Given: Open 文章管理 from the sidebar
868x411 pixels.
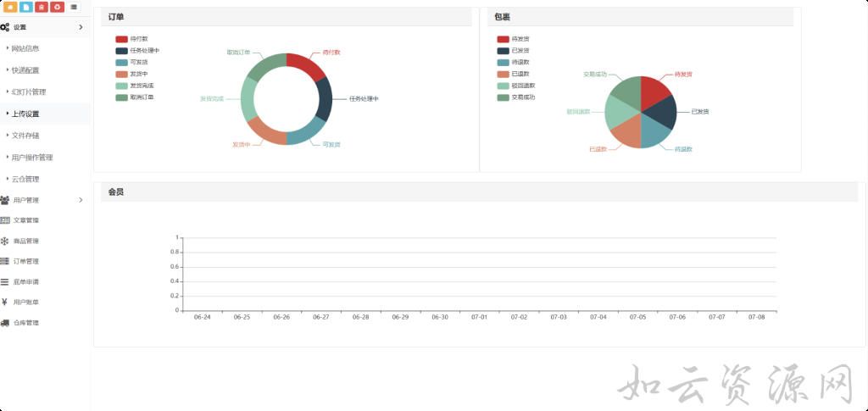Looking at the screenshot, I should point(25,220).
